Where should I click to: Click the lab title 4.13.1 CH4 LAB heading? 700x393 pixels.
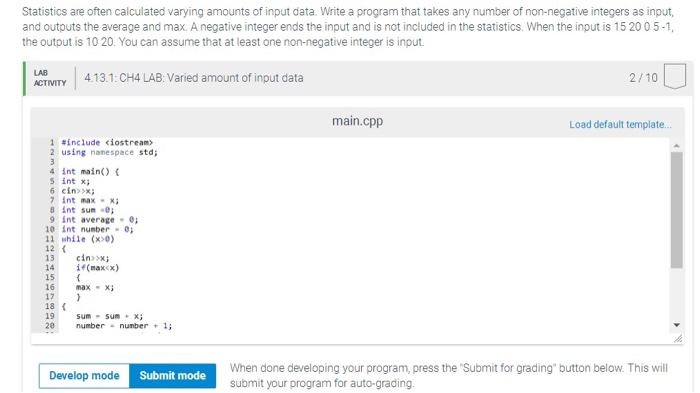click(194, 78)
